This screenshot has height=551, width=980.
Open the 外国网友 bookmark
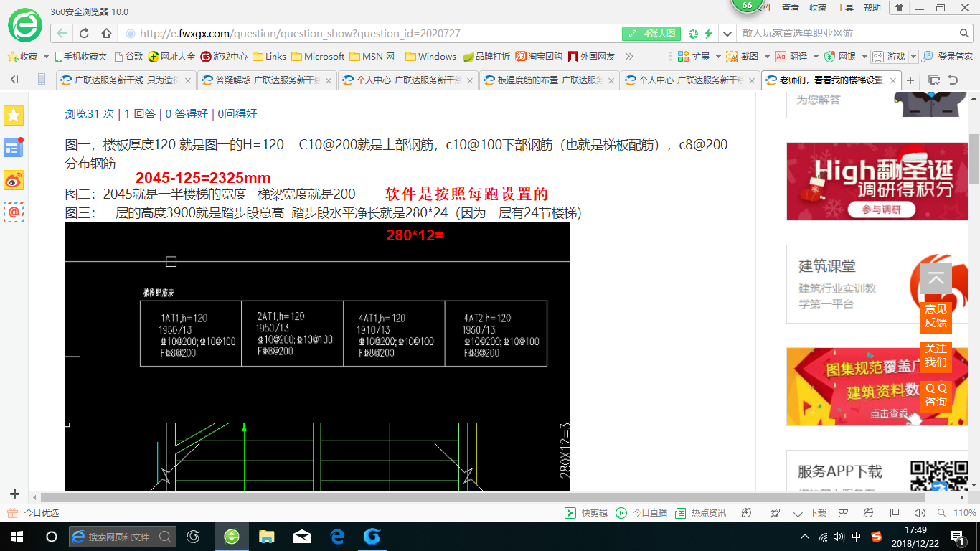[592, 56]
